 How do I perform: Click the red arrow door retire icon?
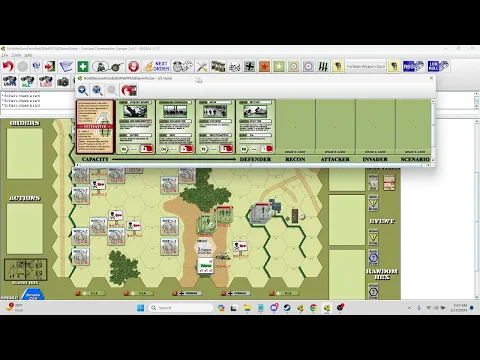(x=50, y=67)
